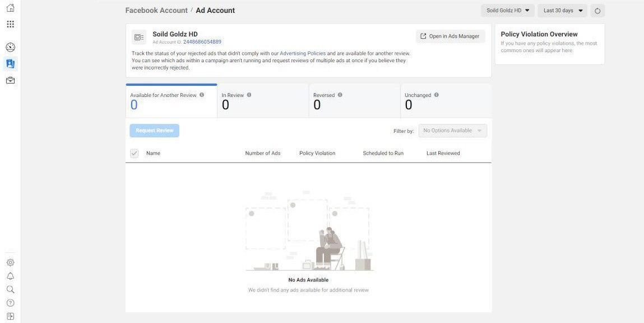Open the account overview gauge icon
Image resolution: width=644 pixels, height=323 pixels.
coord(11,47)
